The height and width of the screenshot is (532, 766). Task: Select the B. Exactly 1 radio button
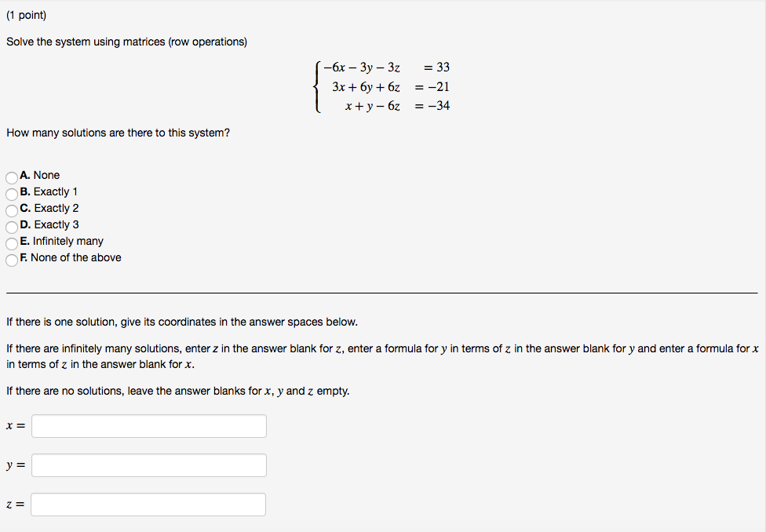[x=12, y=194]
